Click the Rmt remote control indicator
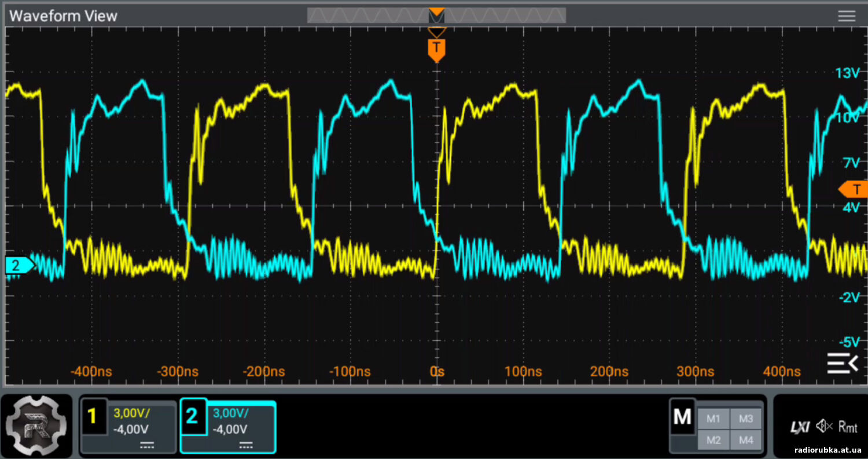 pos(848,427)
